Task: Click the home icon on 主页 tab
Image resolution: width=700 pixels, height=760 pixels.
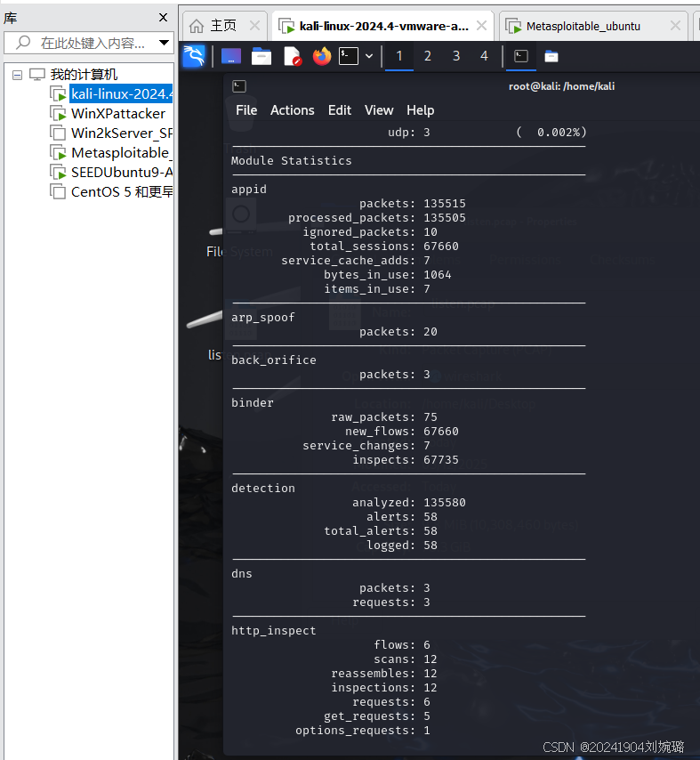Action: (197, 26)
